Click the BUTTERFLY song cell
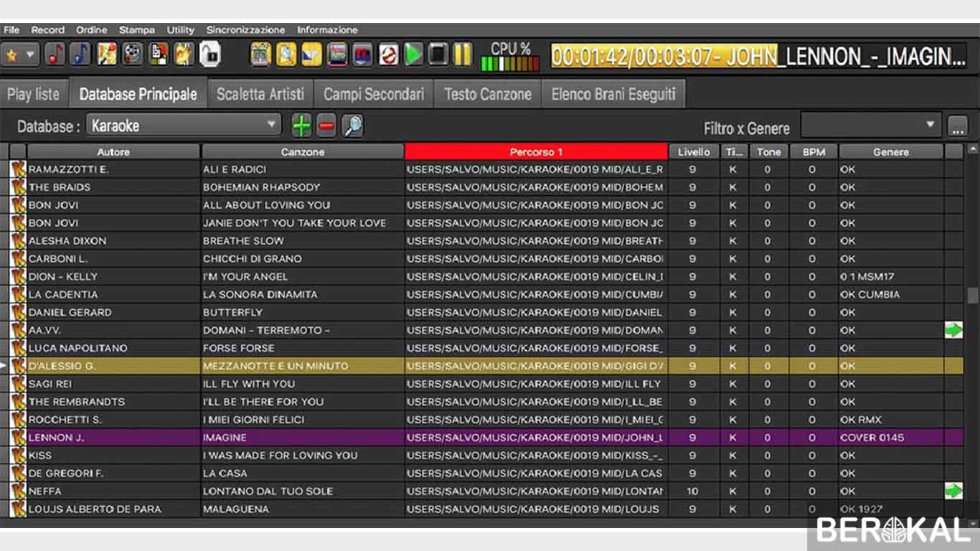This screenshot has width=980, height=551. pyautogui.click(x=303, y=312)
